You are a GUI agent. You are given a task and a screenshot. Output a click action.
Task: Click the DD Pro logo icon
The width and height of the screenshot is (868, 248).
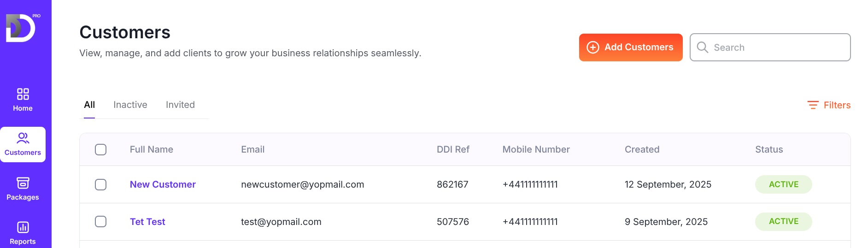(21, 28)
